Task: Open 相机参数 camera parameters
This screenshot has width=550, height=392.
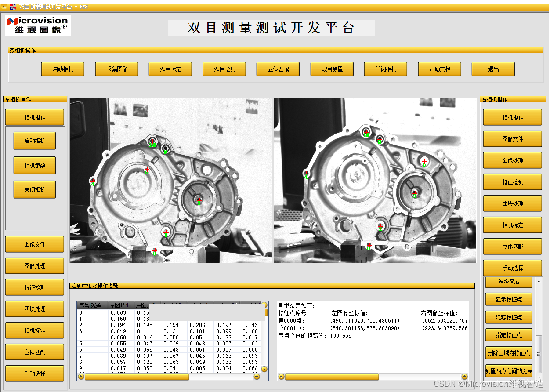Action: click(x=35, y=165)
